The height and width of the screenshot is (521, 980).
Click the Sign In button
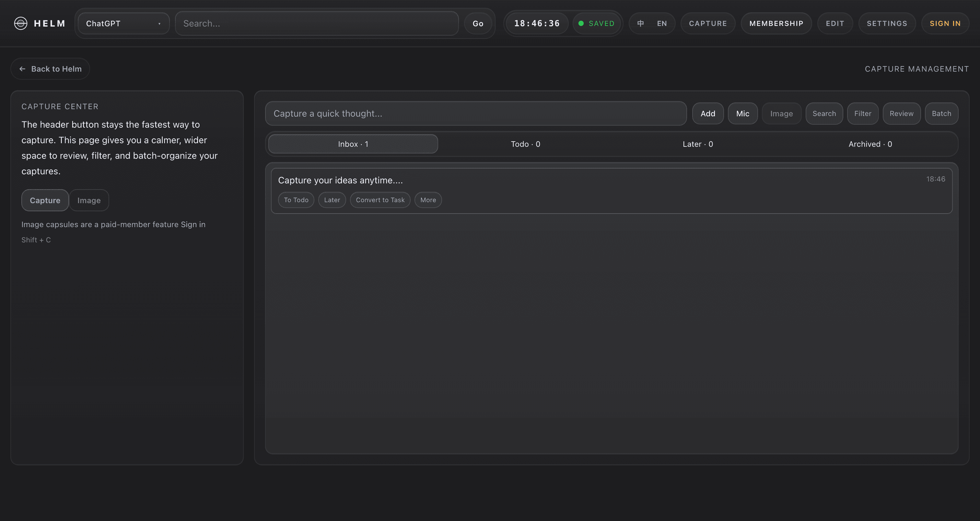click(x=945, y=23)
